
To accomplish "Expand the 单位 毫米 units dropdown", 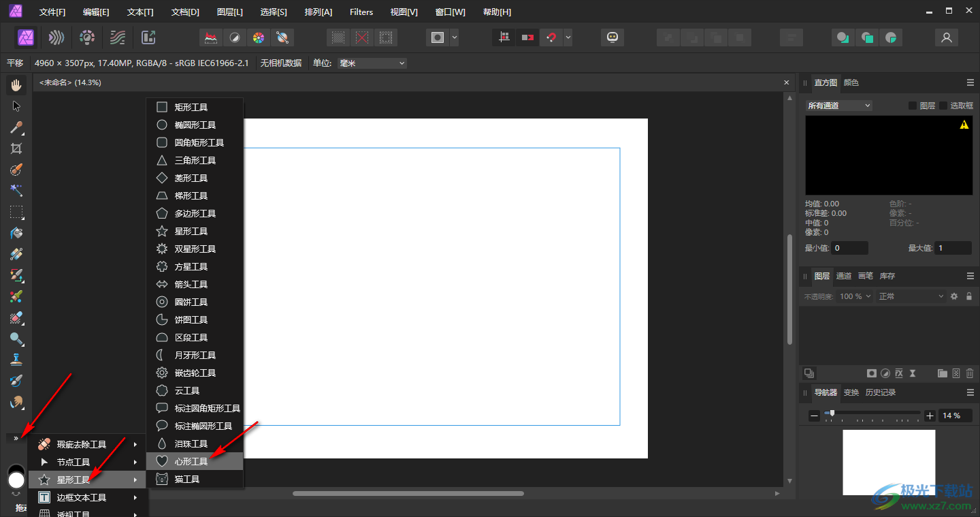I will click(x=372, y=63).
